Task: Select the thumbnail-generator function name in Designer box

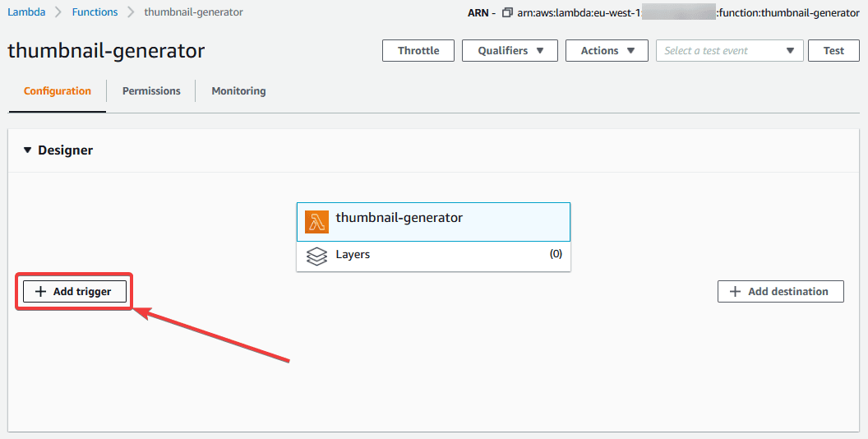Action: [399, 218]
